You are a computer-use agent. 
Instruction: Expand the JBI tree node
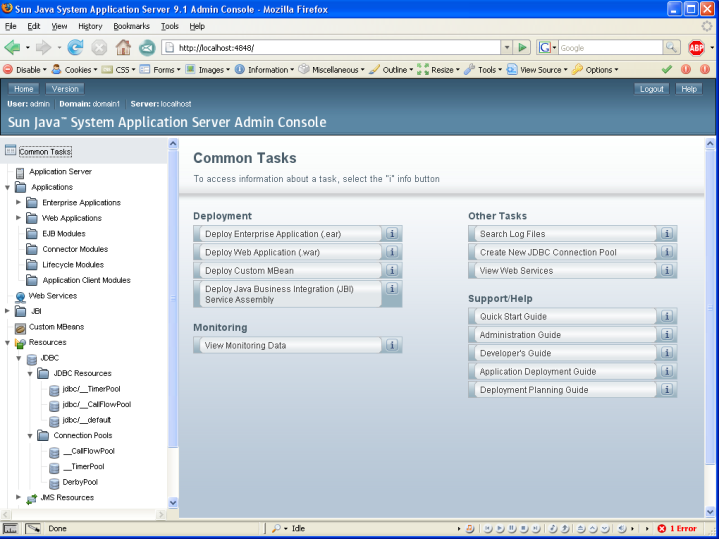[x=7, y=311]
